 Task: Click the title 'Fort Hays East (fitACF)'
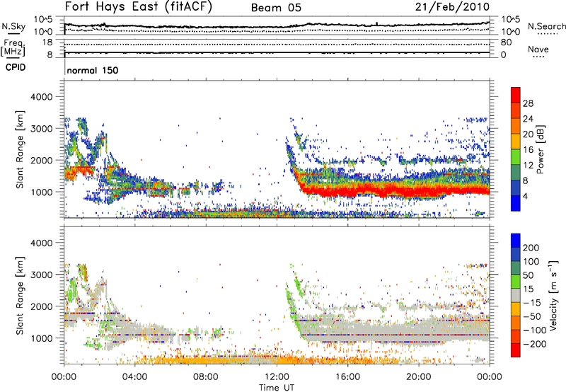click(x=138, y=6)
